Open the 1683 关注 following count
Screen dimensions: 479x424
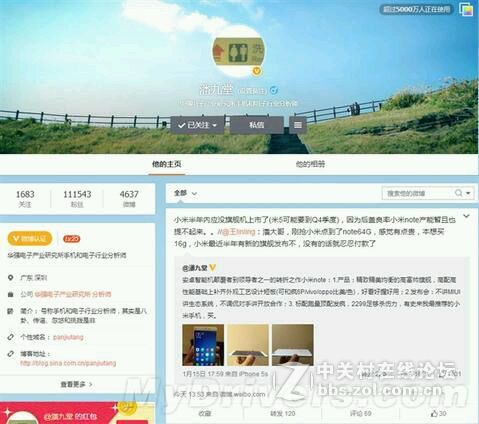point(25,198)
